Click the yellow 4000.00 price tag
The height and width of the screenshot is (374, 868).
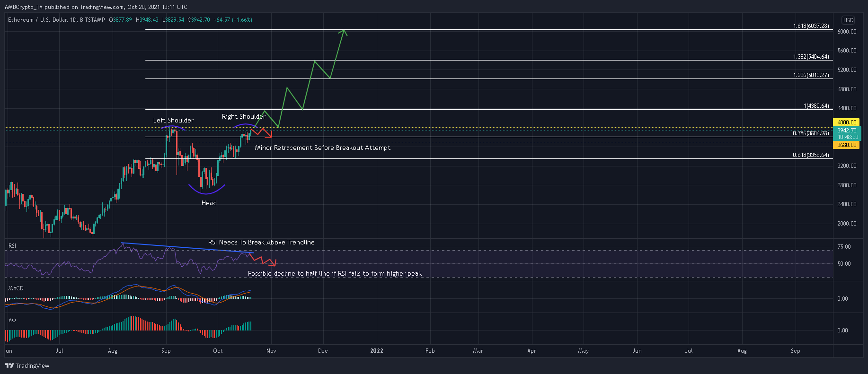(x=847, y=122)
